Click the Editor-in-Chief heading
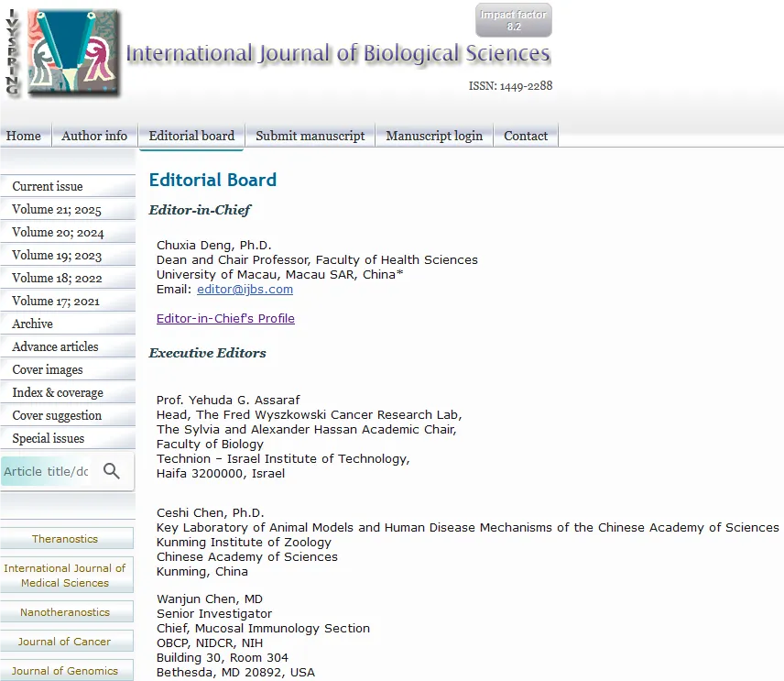Screen dimensions: 784x681 coord(200,210)
